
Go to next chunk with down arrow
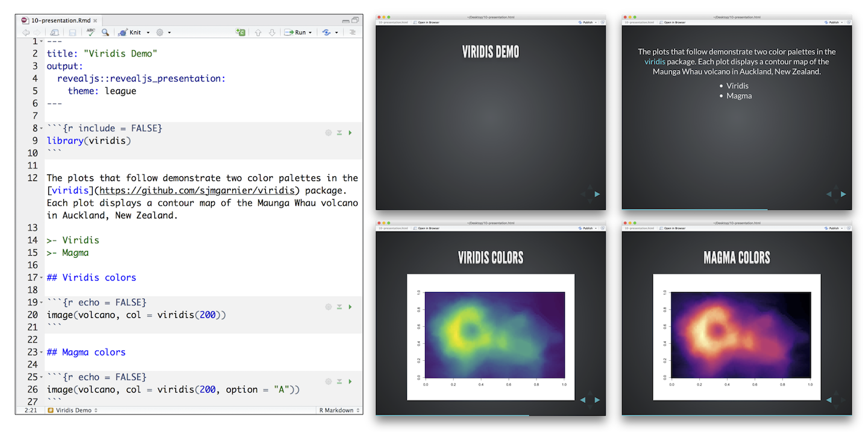tap(272, 33)
